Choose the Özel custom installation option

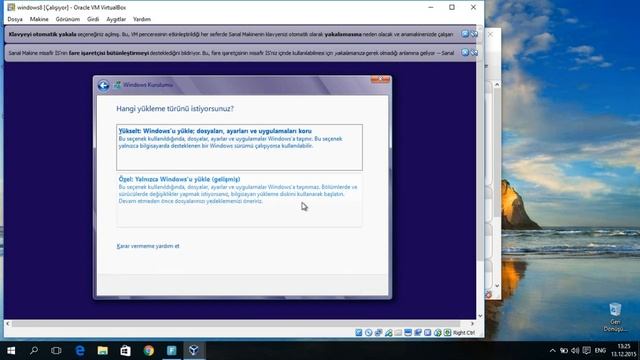point(239,200)
